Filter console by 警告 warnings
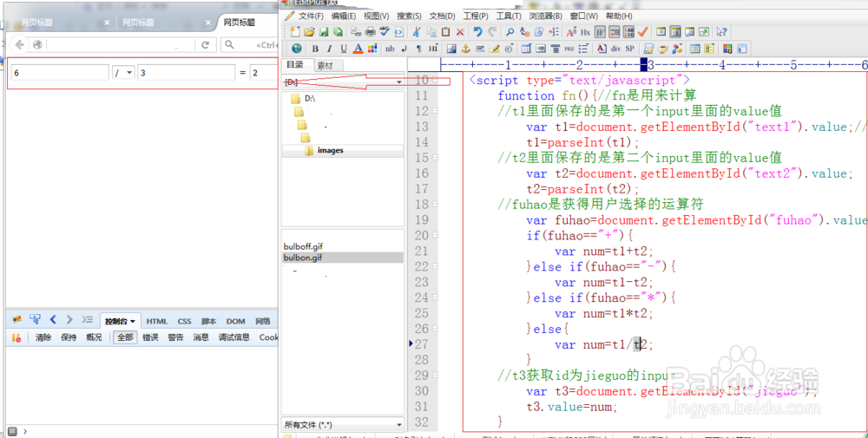Image resolution: width=868 pixels, height=438 pixels. (175, 337)
